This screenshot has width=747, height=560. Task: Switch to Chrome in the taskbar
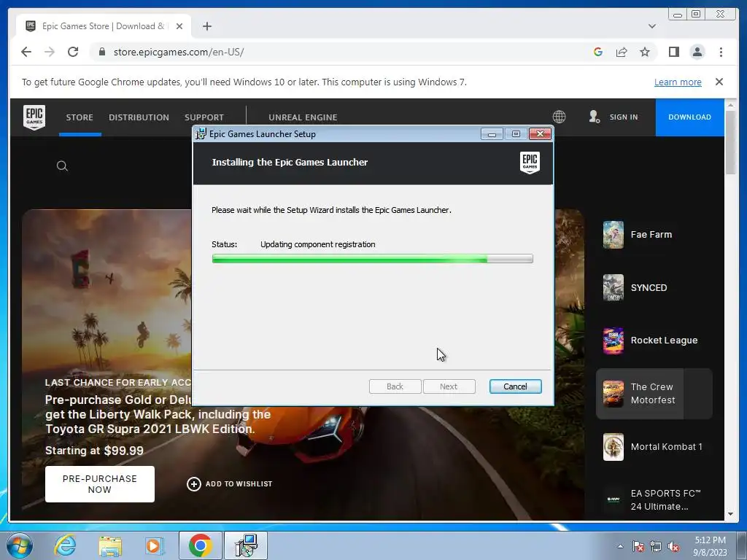[x=200, y=545]
